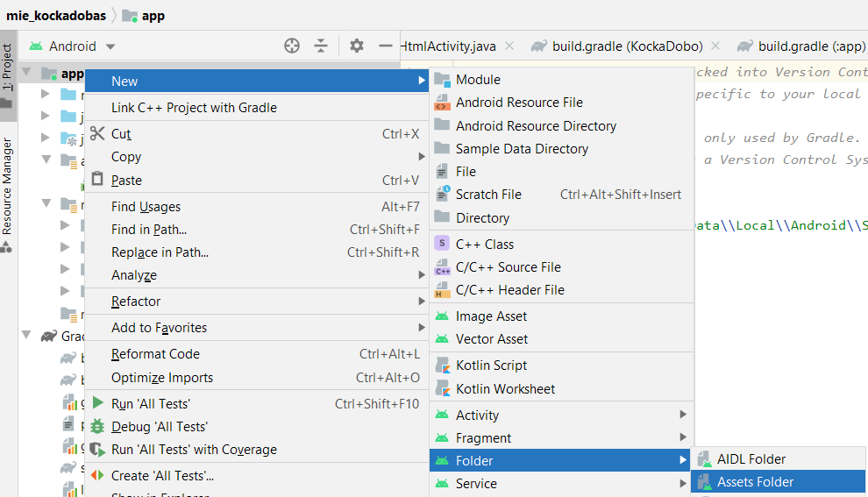Click the Paste clipboard icon
Screen dimensions: 868x497
click(97, 179)
